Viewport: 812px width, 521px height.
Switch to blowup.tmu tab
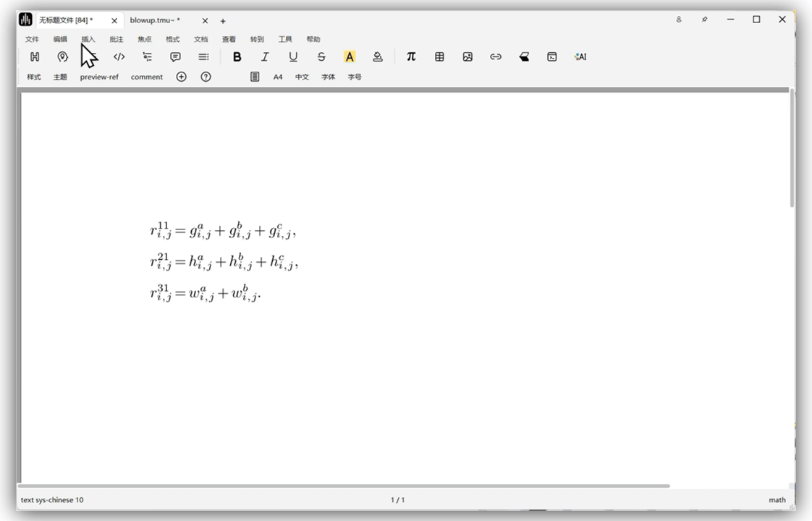coord(155,20)
